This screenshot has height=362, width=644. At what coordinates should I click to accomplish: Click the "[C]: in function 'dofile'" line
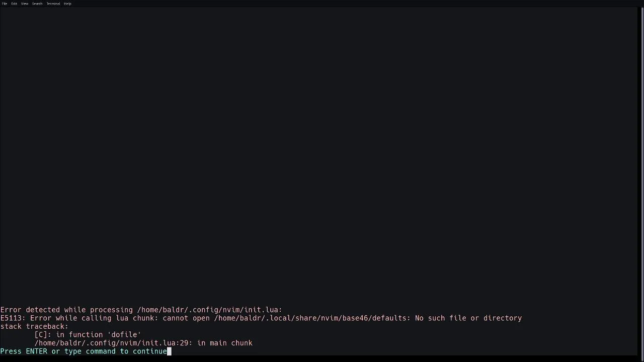click(88, 335)
